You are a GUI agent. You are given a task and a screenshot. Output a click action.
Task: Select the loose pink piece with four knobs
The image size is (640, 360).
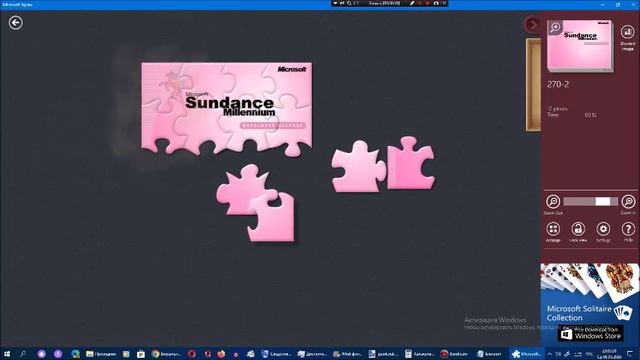point(358,167)
